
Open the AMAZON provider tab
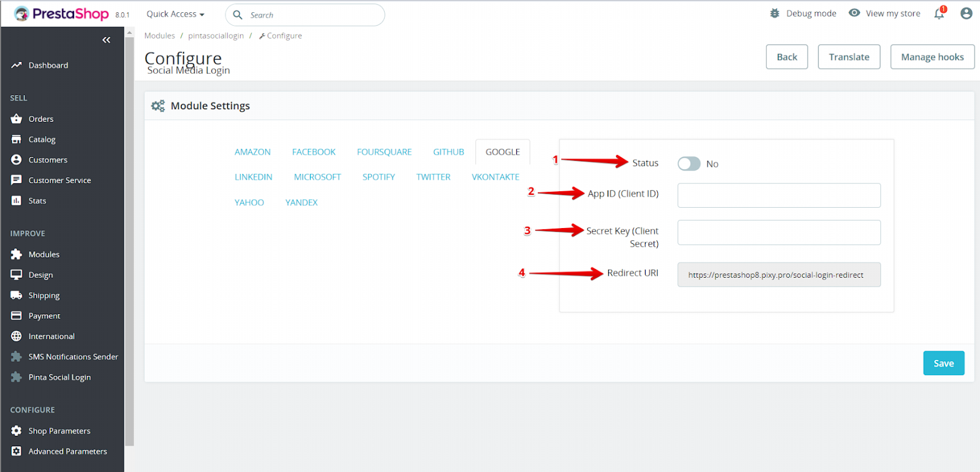(252, 152)
